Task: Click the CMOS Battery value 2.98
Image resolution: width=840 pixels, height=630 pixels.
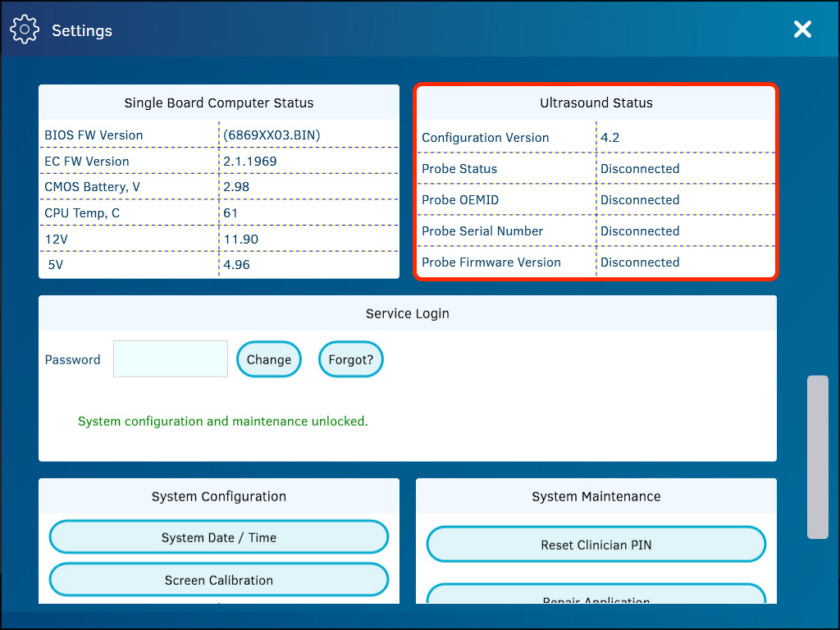Action: tap(236, 187)
